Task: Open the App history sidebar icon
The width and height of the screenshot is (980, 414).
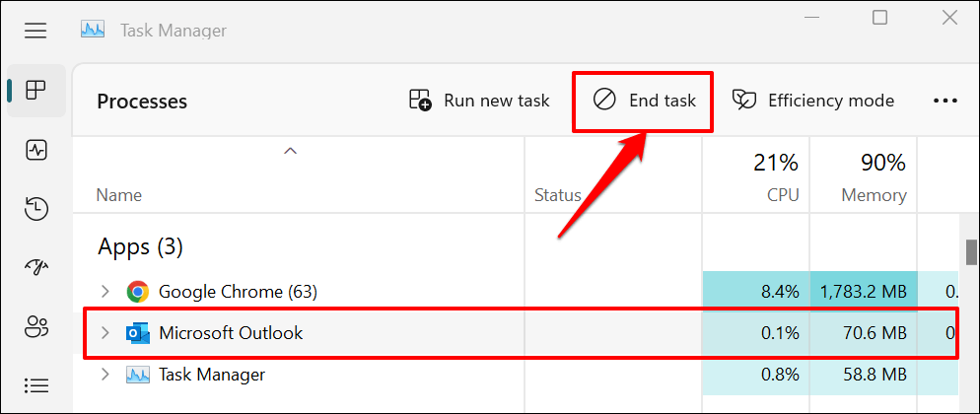Action: point(36,208)
